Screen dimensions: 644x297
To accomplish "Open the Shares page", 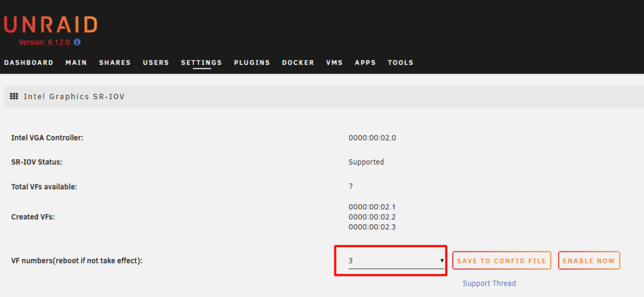I will click(115, 63).
